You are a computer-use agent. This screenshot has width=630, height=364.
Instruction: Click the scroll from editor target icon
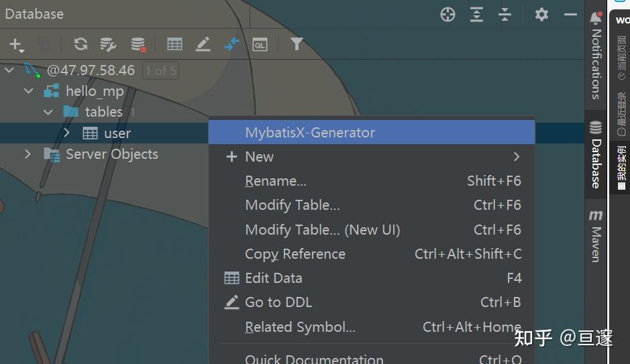(448, 14)
